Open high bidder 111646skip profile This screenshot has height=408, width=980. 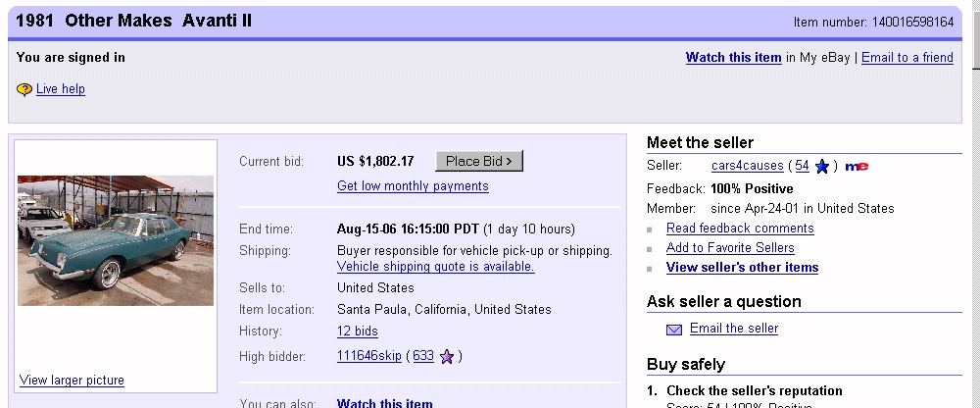point(369,356)
